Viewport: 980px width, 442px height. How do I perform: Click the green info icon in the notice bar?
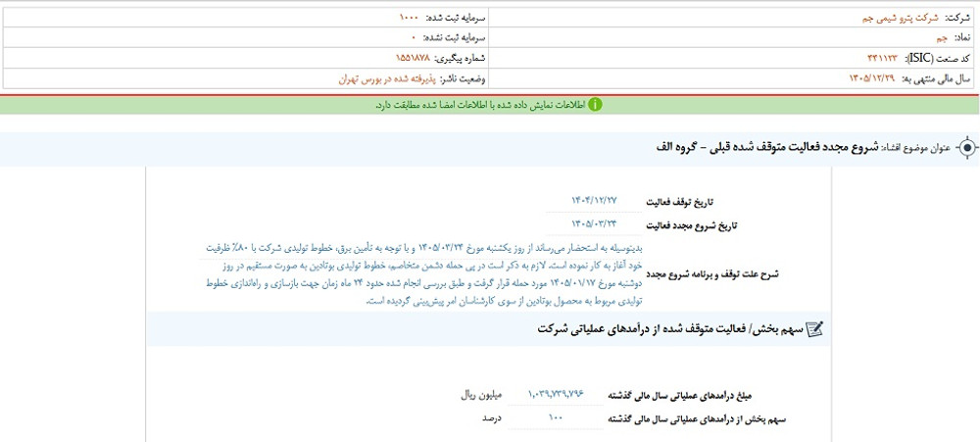595,105
